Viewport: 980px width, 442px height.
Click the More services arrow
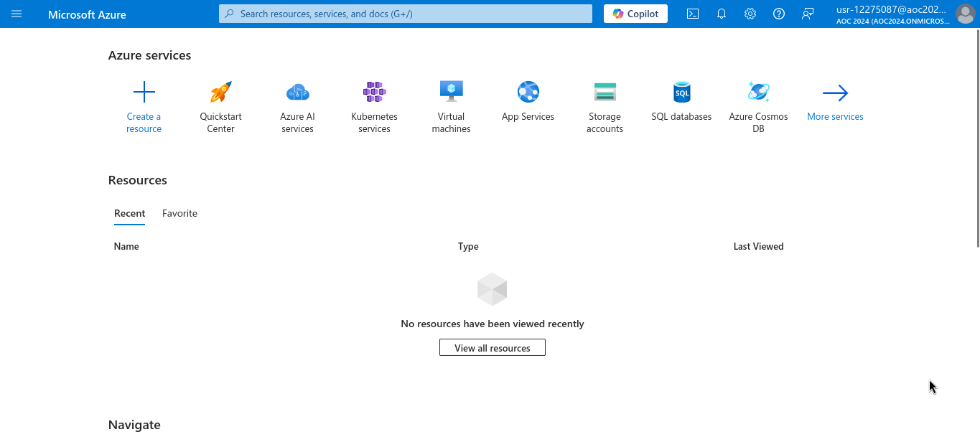(x=835, y=93)
